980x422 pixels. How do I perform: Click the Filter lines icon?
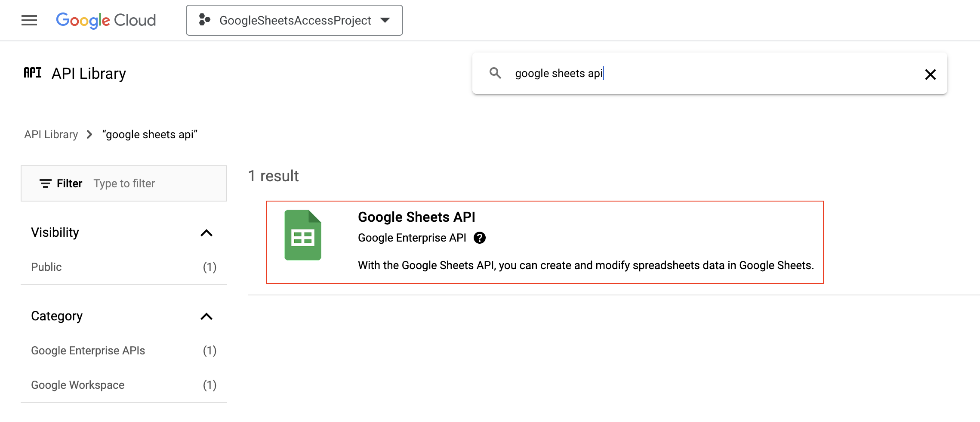[45, 183]
